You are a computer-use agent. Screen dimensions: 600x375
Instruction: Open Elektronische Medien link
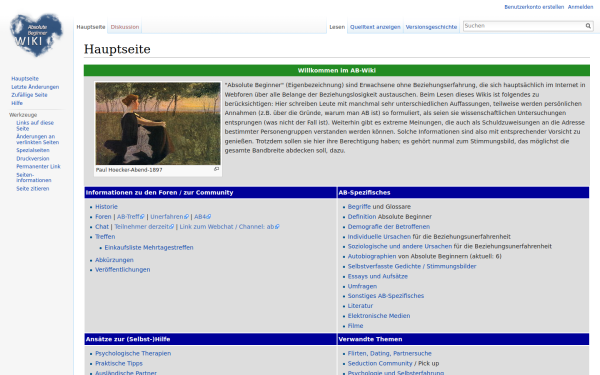[379, 316]
